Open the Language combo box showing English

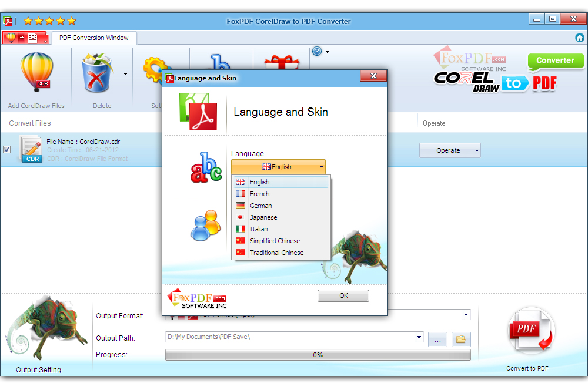[x=278, y=167]
